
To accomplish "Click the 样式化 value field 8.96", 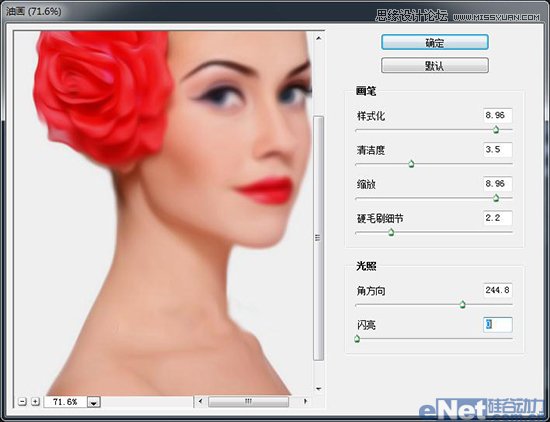I will (x=498, y=115).
